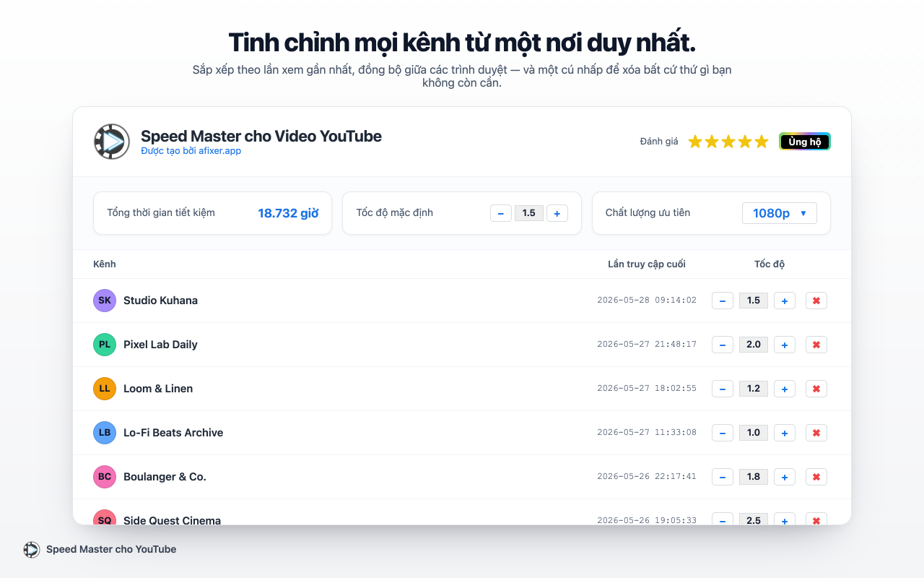
Task: Select the Pixel Lab Daily channel name
Action: coord(160,345)
